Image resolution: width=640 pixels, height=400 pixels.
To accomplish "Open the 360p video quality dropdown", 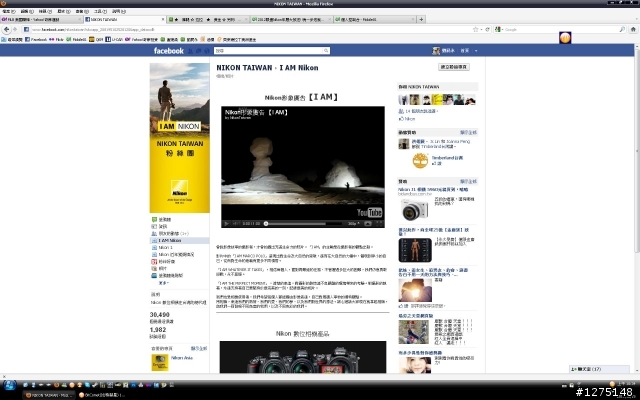I will coord(353,224).
